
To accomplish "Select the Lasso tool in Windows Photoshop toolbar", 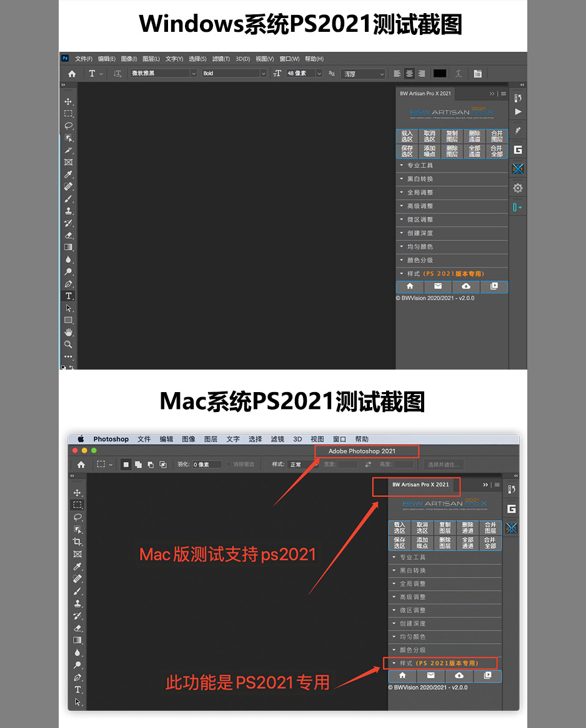I will pyautogui.click(x=68, y=126).
